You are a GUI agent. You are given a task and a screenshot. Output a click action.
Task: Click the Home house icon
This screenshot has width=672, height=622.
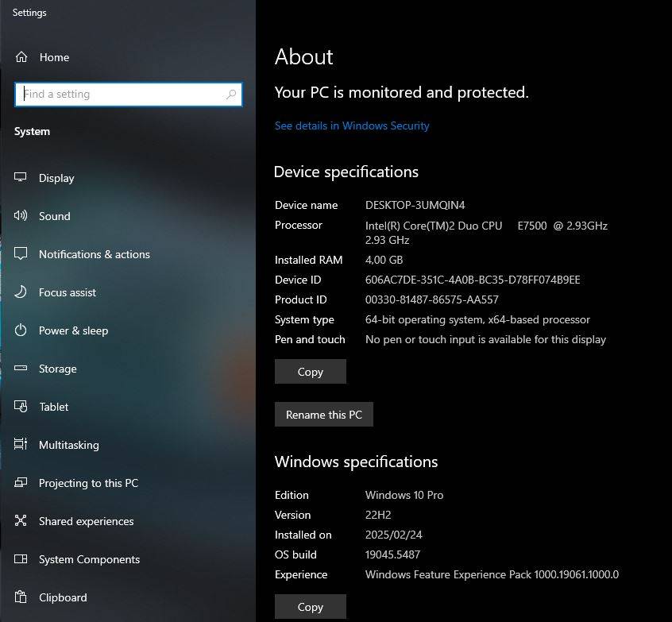tap(19, 57)
